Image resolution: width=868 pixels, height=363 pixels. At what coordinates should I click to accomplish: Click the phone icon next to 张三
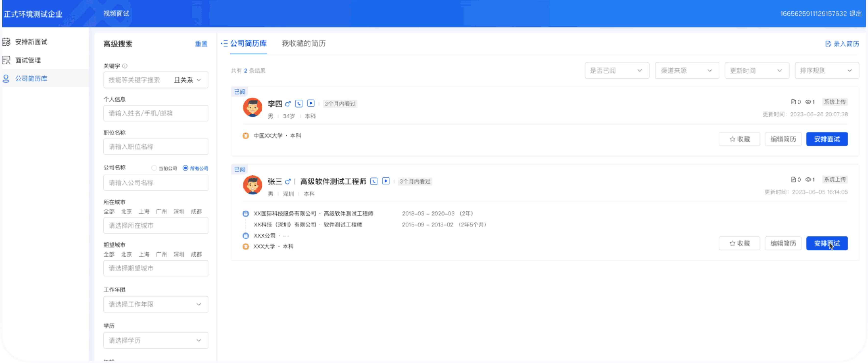(374, 181)
